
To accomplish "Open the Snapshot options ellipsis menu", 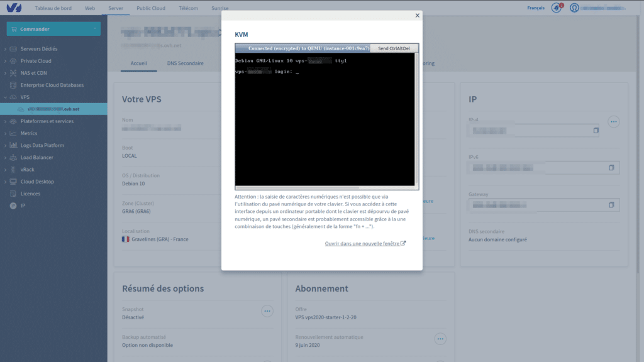I will pyautogui.click(x=267, y=311).
